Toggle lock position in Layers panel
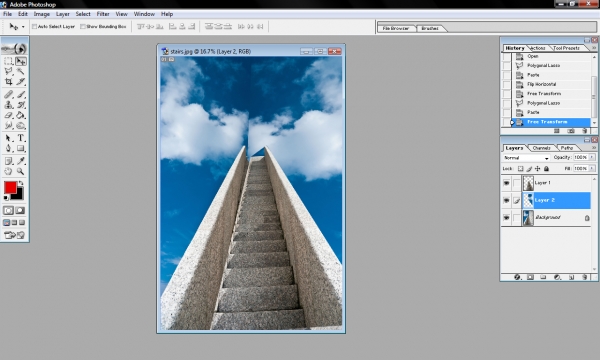The height and width of the screenshot is (360, 600). click(x=538, y=168)
